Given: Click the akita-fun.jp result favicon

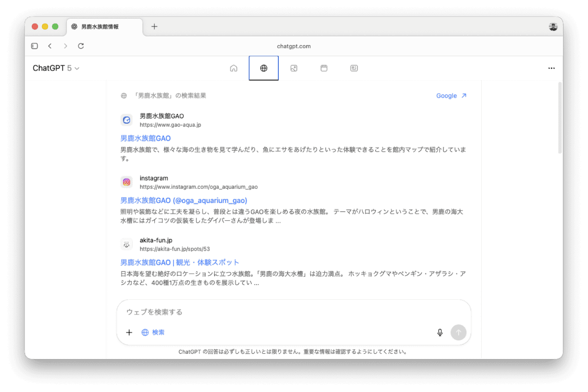Looking at the screenshot, I should click(126, 244).
